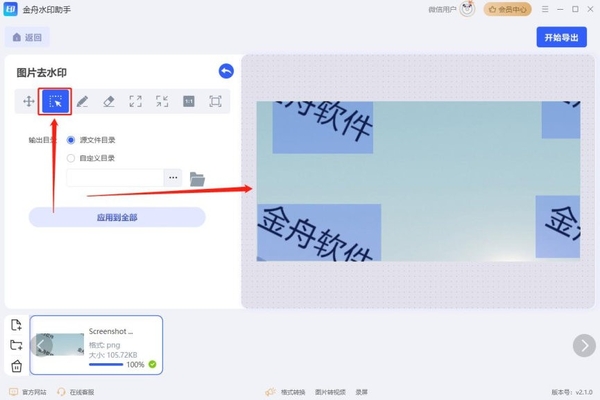Image resolution: width=600 pixels, height=400 pixels.
Task: Click the fit-to-window icon
Action: tap(215, 101)
